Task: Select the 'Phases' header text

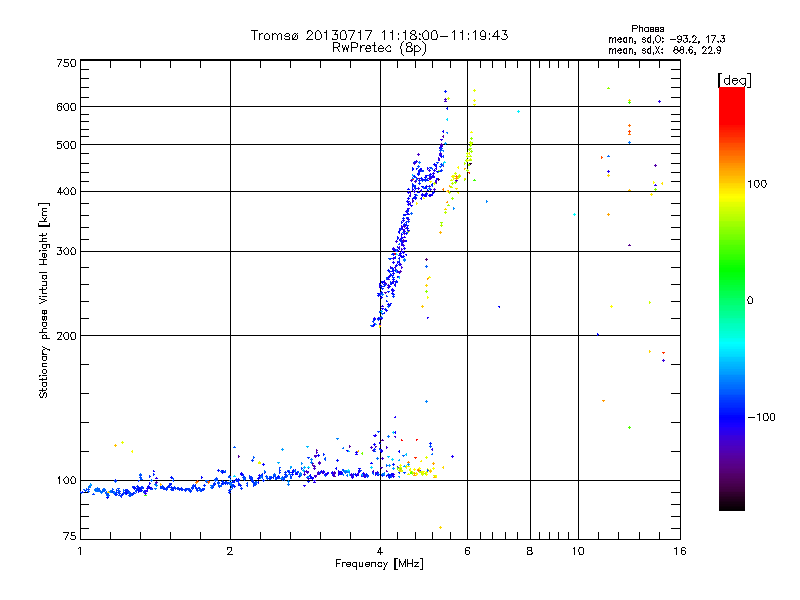Action: click(647, 29)
